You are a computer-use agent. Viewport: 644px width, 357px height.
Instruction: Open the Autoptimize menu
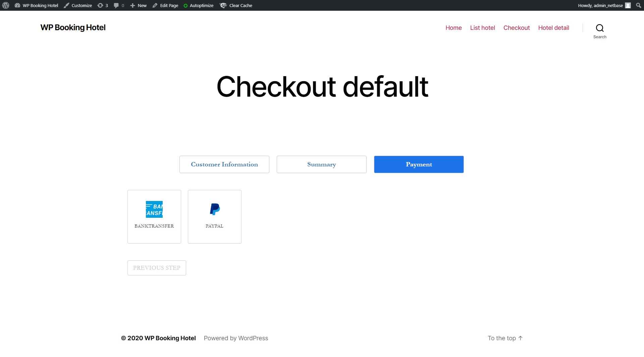click(x=199, y=5)
